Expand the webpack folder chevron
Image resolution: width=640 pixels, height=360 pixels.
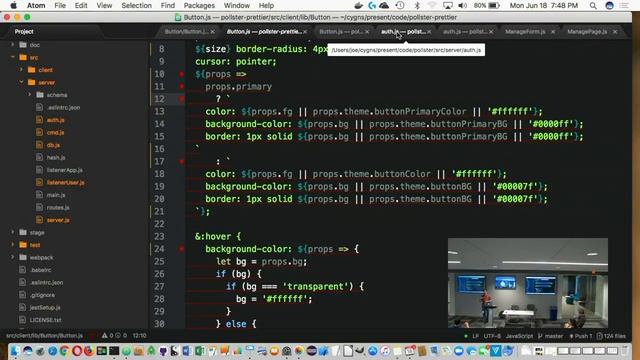click(x=13, y=257)
